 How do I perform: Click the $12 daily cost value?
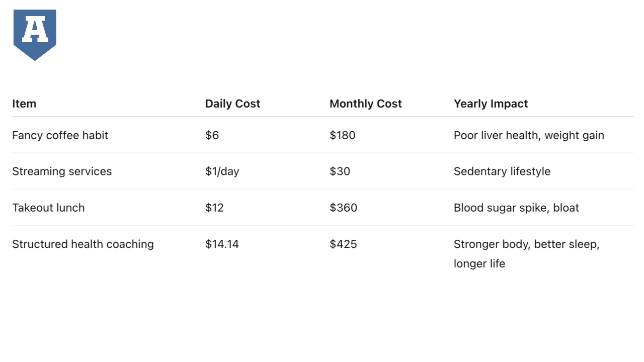coord(214,208)
